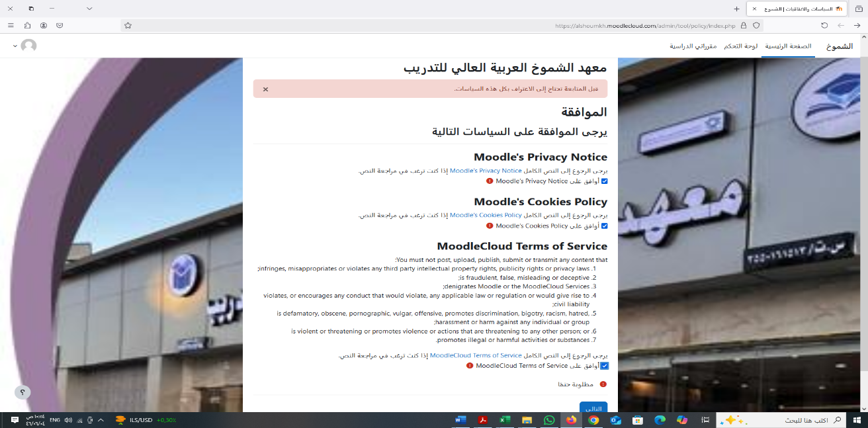Click the Moodle's Privacy Notice heading
Image resolution: width=868 pixels, height=428 pixels.
point(541,157)
